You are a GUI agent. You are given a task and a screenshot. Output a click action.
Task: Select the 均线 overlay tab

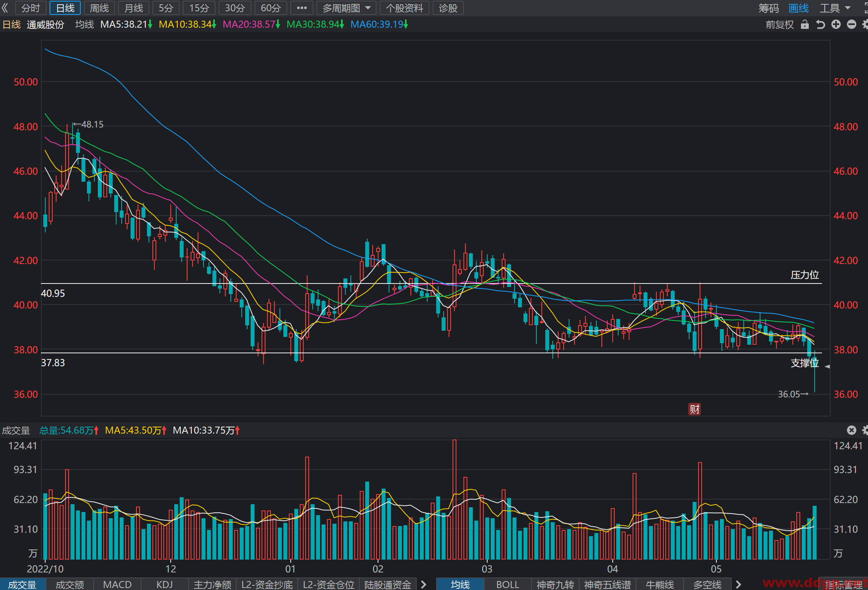point(460,584)
